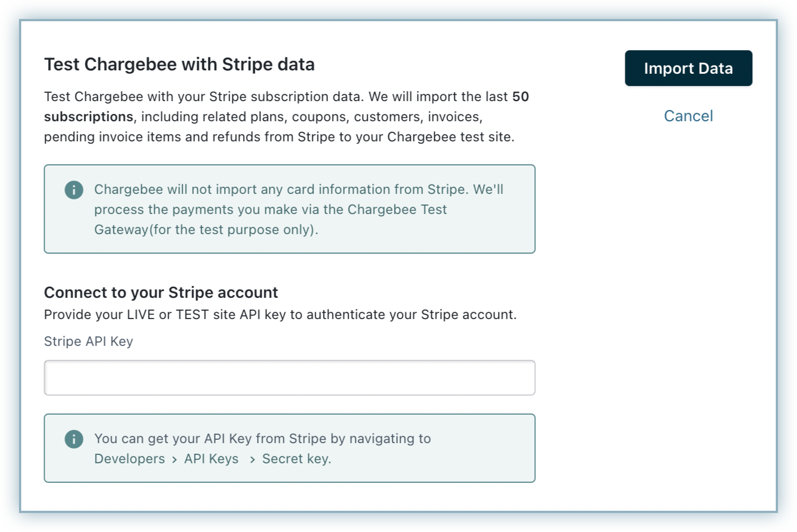The width and height of the screenshot is (797, 532).
Task: Click info icon in card information notice
Action: point(74,190)
